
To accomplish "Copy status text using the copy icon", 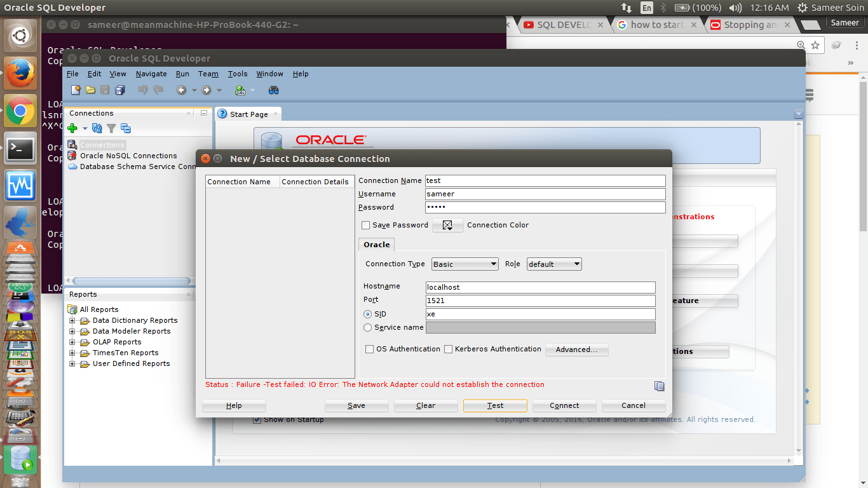I will tap(659, 386).
